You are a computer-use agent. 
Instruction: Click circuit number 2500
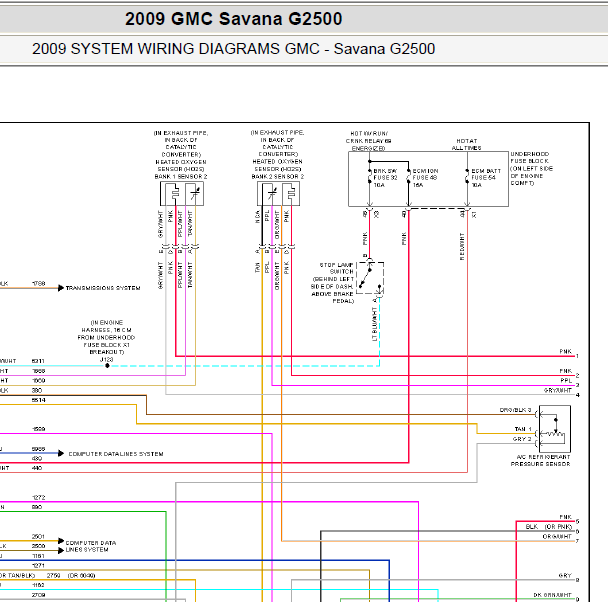coord(38,546)
